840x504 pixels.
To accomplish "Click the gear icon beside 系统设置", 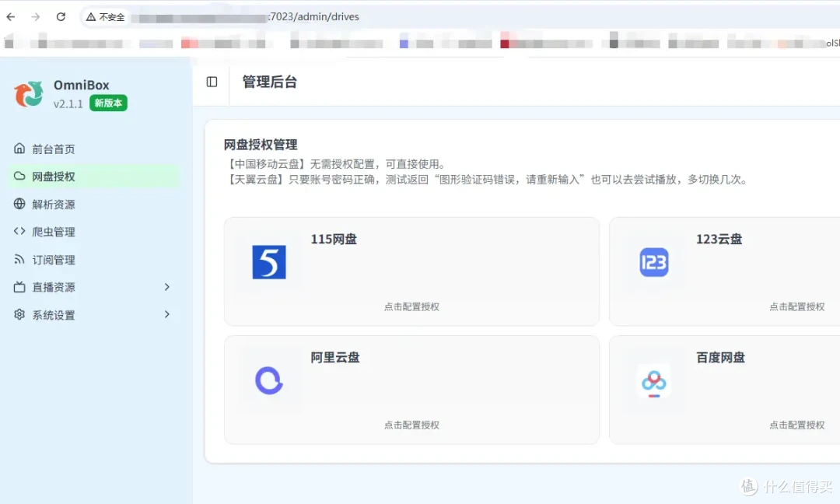I will 19,314.
